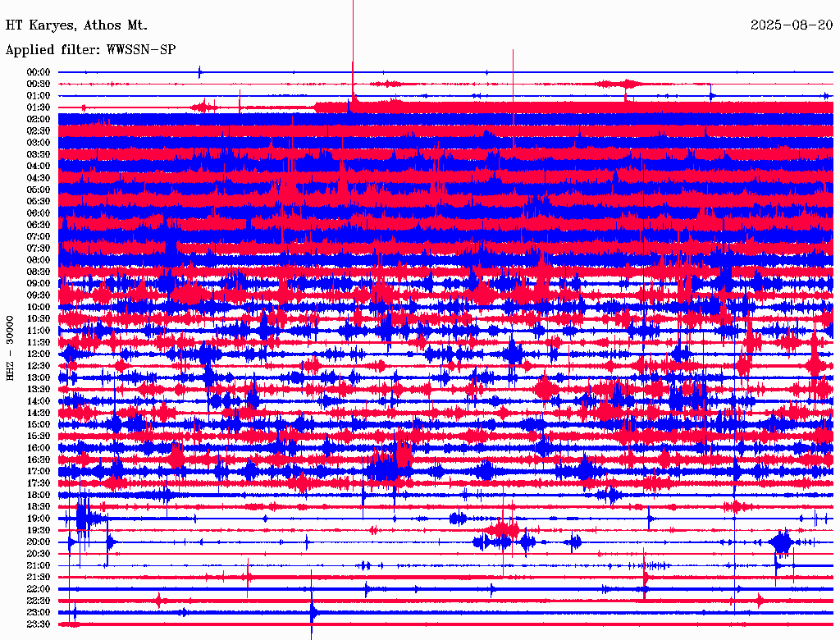Screen dimensions: 840x640
Task: Select the 15:00 time row label
Action: tap(39, 424)
